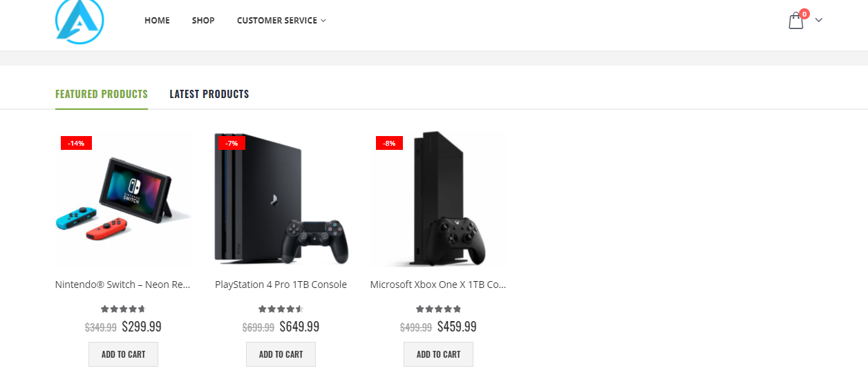Open the PlayStation 4 Pro product image

(281, 200)
